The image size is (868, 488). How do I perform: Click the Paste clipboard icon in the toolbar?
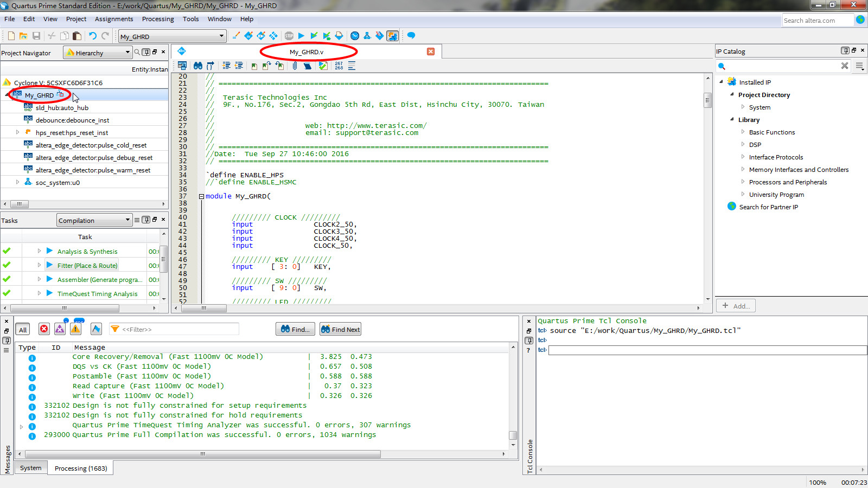pyautogui.click(x=77, y=36)
